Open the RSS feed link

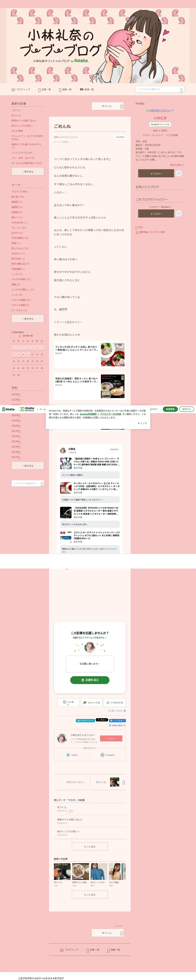click(x=139, y=228)
